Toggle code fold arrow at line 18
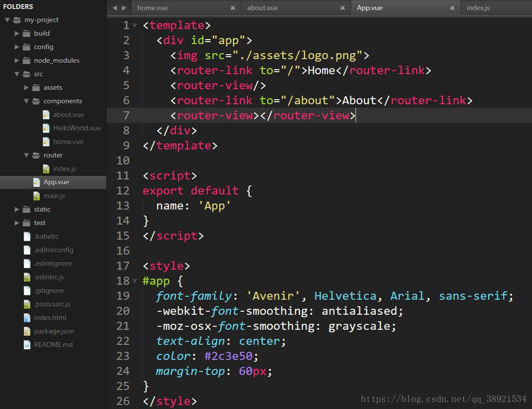Image resolution: width=532 pixels, height=409 pixels. [x=135, y=281]
